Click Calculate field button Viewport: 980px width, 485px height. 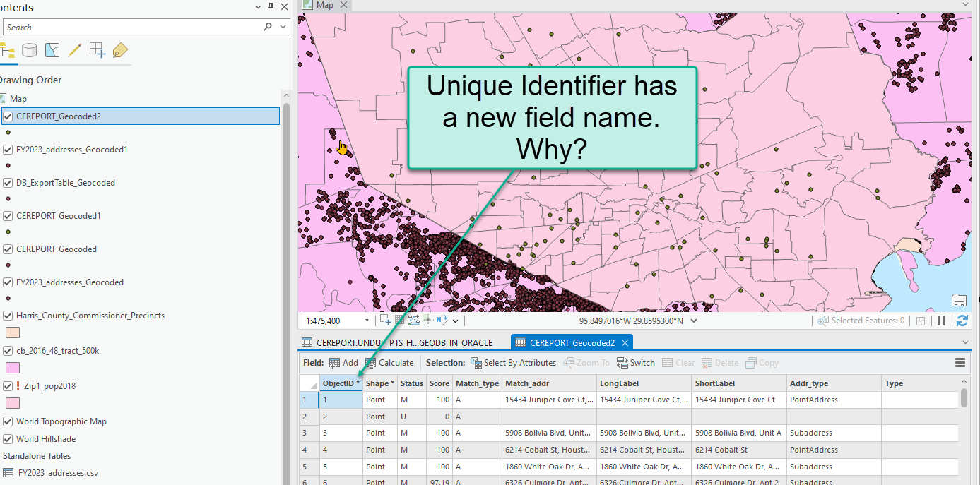[x=389, y=363]
